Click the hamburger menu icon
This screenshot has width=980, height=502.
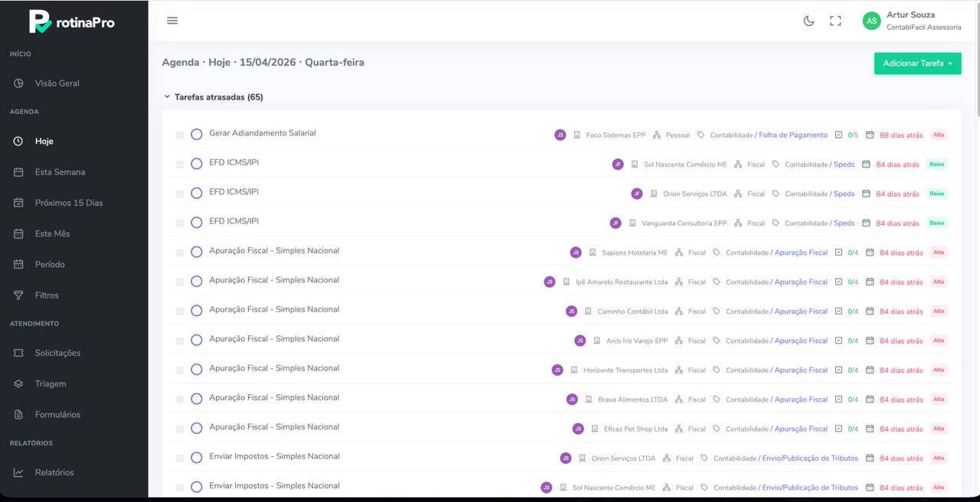[x=172, y=21]
